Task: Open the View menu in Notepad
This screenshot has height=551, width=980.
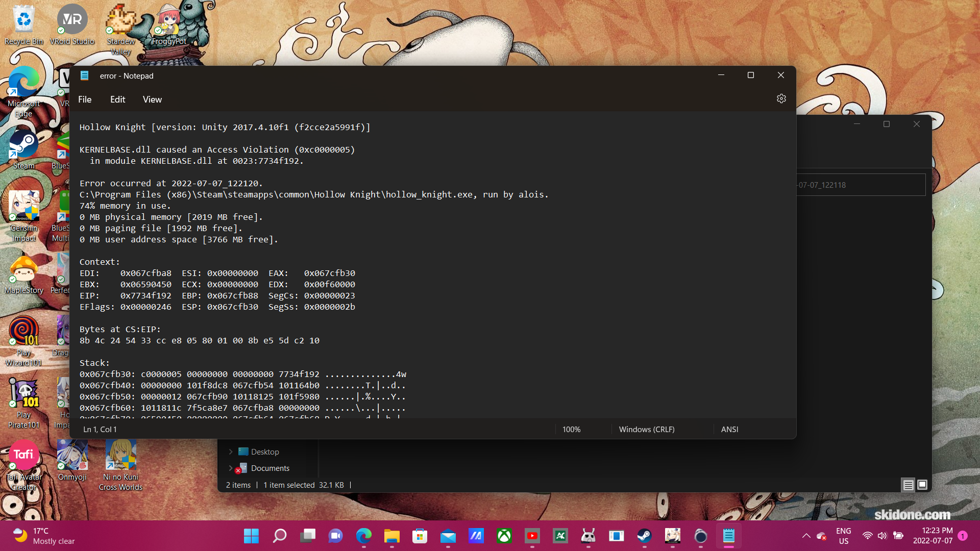Action: tap(152, 99)
